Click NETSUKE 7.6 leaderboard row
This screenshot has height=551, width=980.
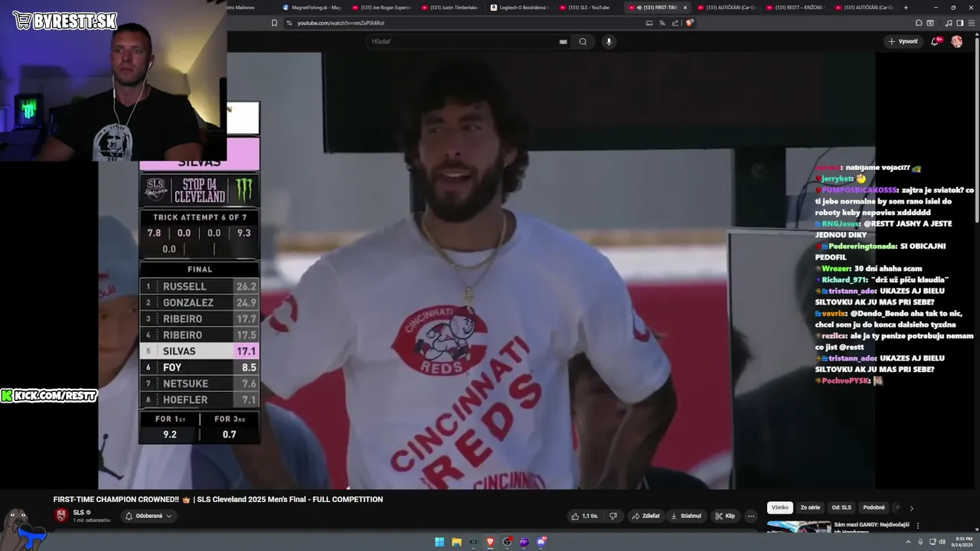[201, 383]
